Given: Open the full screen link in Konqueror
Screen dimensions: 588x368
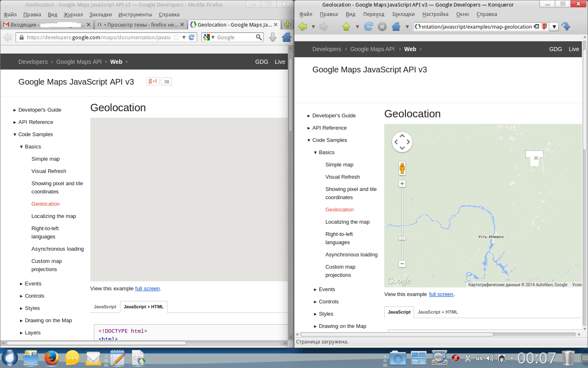Looking at the screenshot, I should point(441,294).
